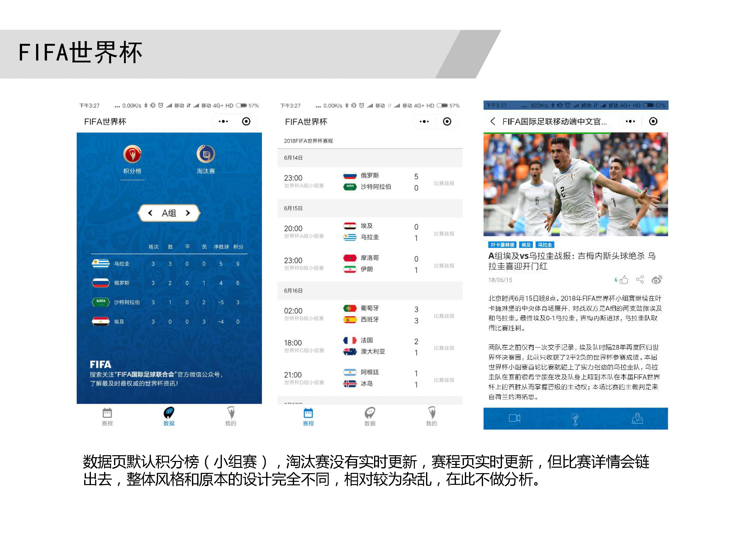Open 赛程 tab in left screen

coord(107,417)
